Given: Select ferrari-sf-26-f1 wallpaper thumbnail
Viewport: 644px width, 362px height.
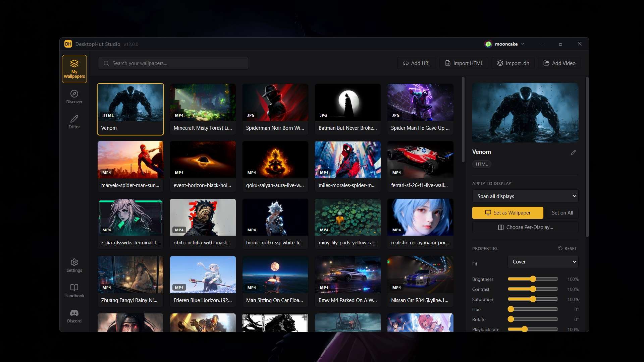Looking at the screenshot, I should click(x=420, y=160).
